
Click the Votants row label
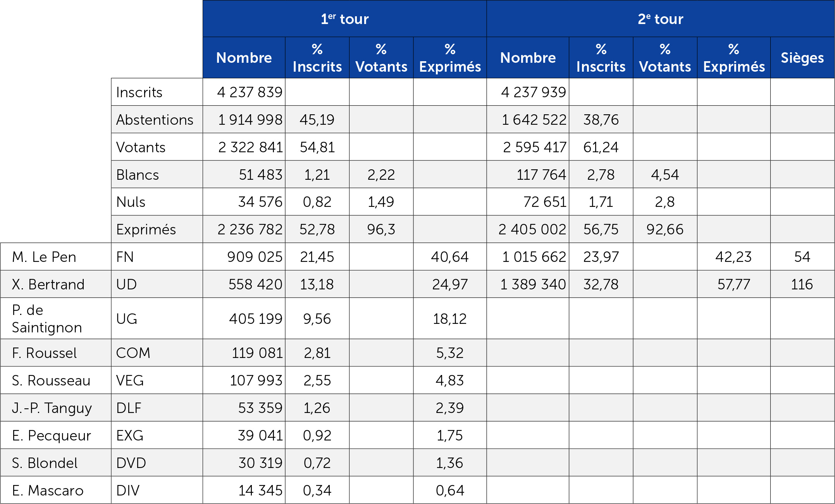click(x=157, y=147)
